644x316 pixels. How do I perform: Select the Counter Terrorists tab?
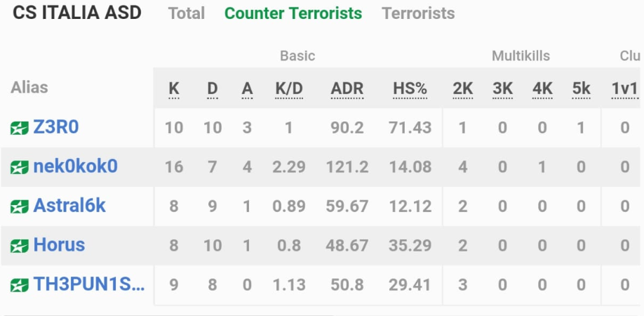click(x=293, y=13)
